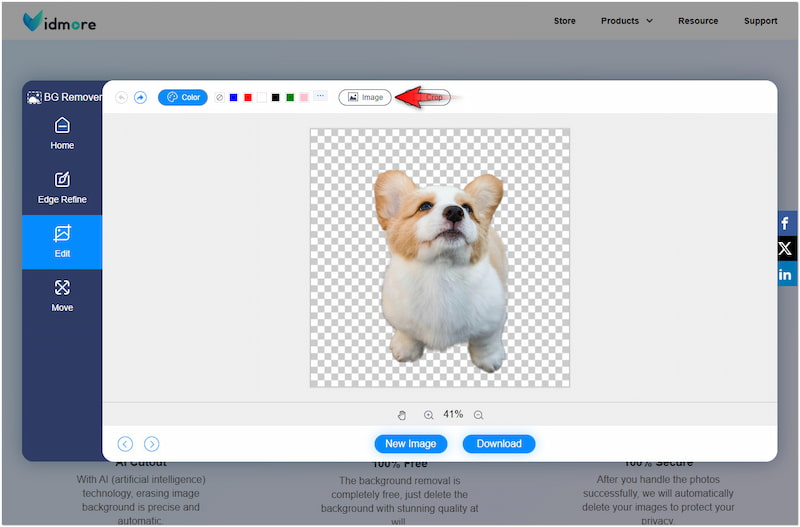Pick the blue background color swatch
This screenshot has width=800, height=527.
click(x=234, y=97)
